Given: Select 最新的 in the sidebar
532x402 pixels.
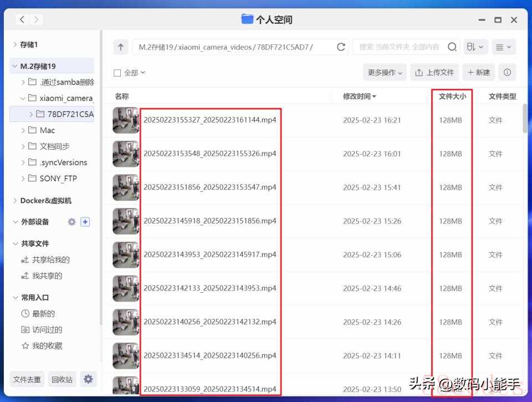Looking at the screenshot, I should coord(43,313).
